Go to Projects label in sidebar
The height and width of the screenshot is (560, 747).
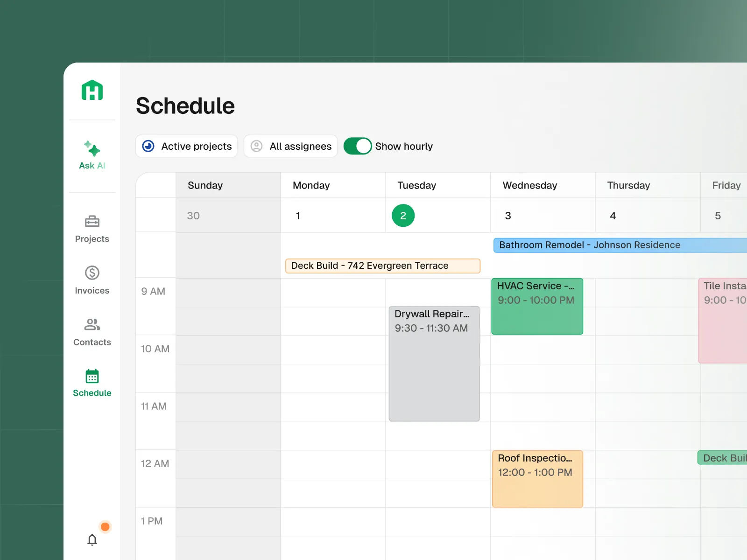pyautogui.click(x=92, y=239)
